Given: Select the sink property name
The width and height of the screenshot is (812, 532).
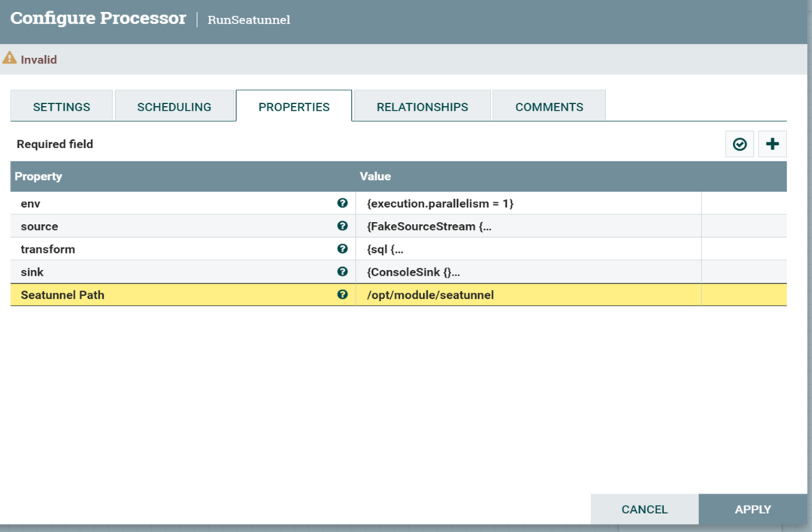Looking at the screenshot, I should [32, 272].
